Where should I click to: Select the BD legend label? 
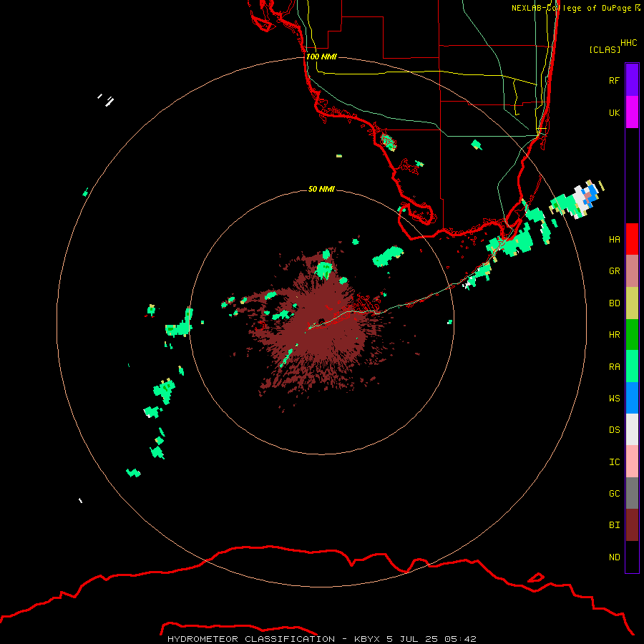614,303
